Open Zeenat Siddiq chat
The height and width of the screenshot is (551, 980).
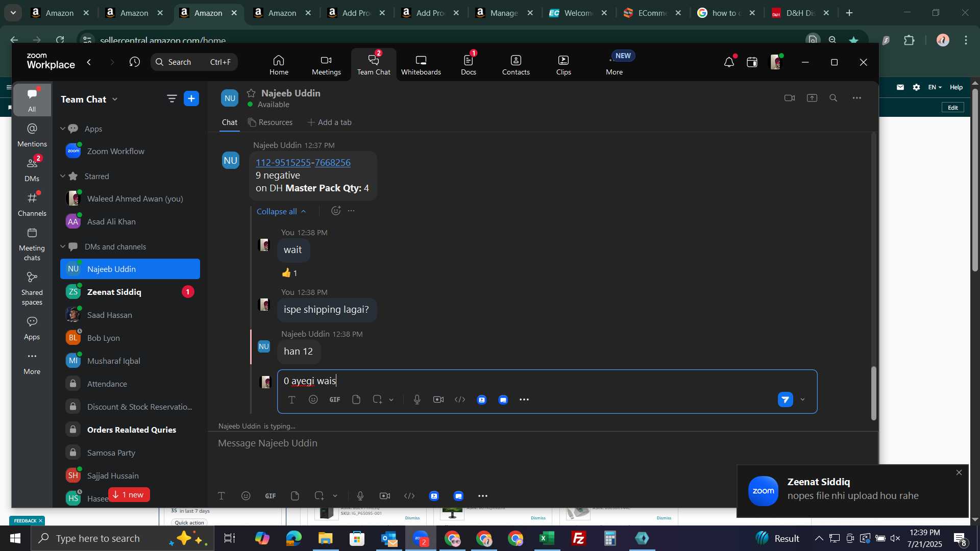pyautogui.click(x=130, y=292)
